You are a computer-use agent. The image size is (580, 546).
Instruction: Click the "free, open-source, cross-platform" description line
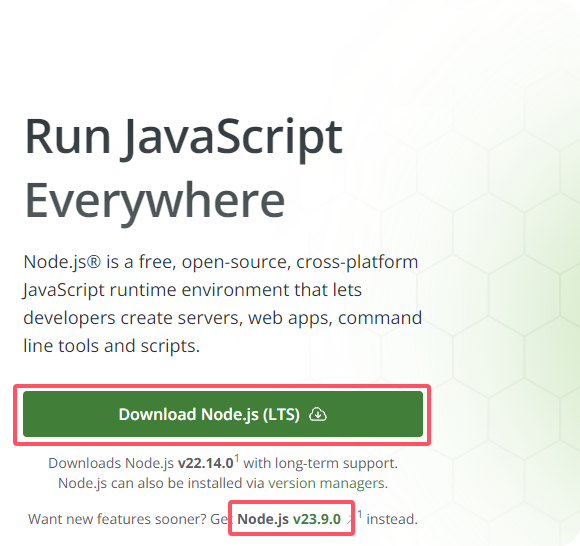pyautogui.click(x=278, y=262)
